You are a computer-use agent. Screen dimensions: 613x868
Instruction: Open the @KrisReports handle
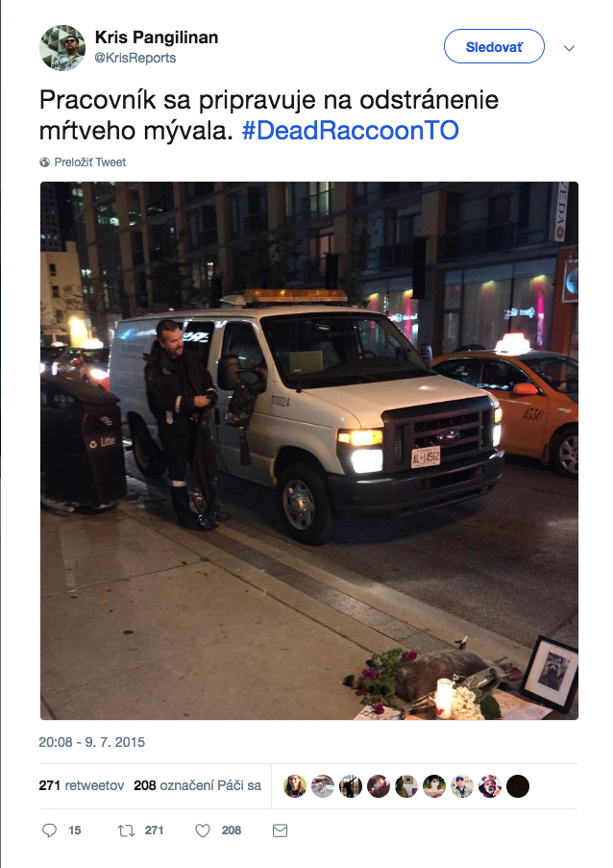click(135, 58)
